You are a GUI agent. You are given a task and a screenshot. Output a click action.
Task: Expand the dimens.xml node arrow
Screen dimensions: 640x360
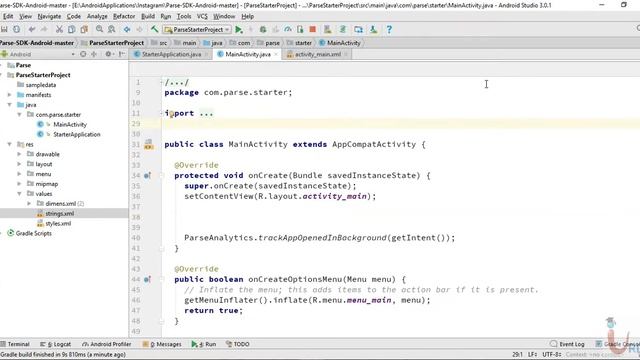pyautogui.click(x=29, y=203)
